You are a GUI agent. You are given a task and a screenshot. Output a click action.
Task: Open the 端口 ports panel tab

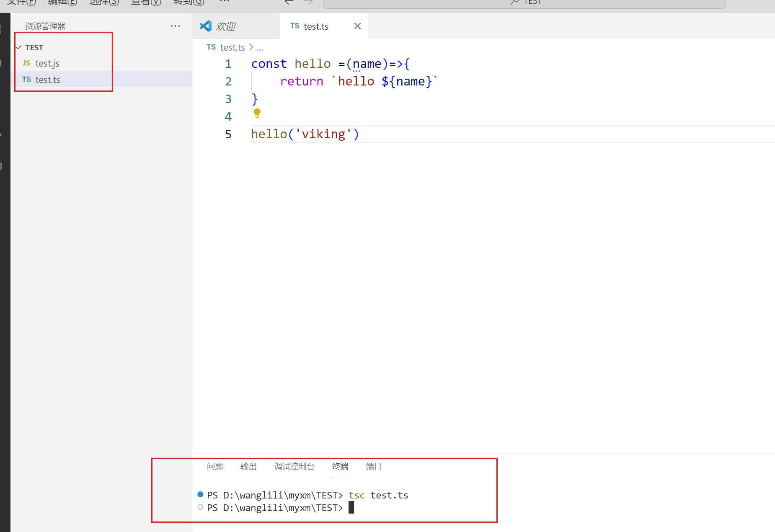point(374,467)
